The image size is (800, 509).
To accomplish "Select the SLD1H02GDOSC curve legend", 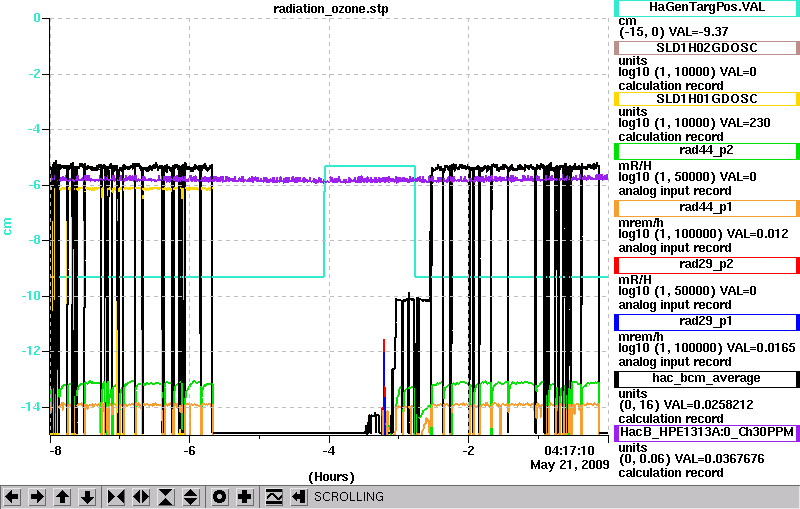I will pos(707,48).
